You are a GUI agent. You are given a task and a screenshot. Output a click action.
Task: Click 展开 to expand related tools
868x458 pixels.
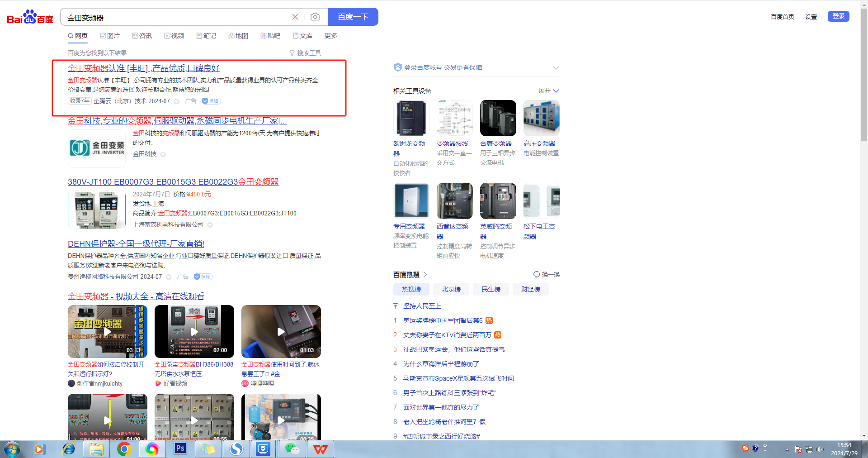[x=549, y=91]
